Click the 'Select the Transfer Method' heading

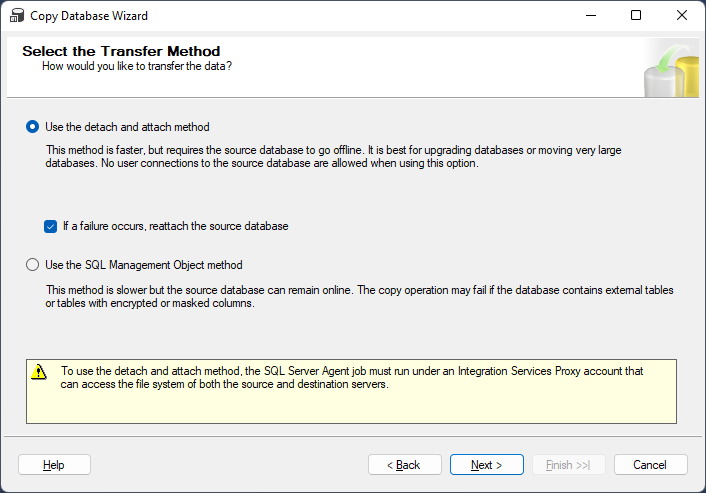click(121, 51)
